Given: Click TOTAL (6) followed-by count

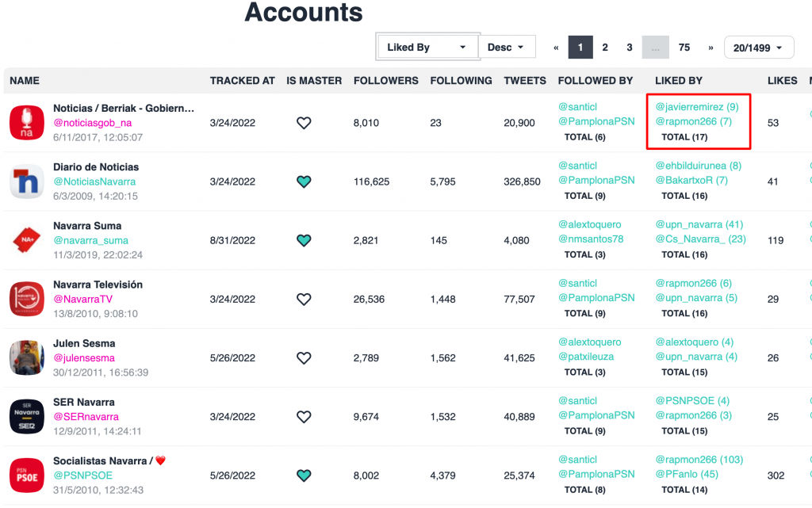Looking at the screenshot, I should [584, 137].
